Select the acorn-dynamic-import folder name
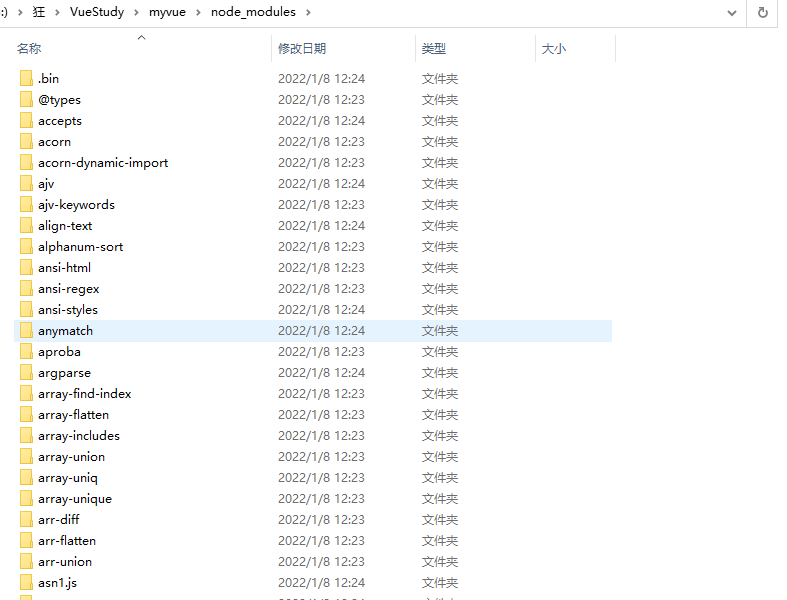Image resolution: width=787 pixels, height=600 pixels. [103, 163]
